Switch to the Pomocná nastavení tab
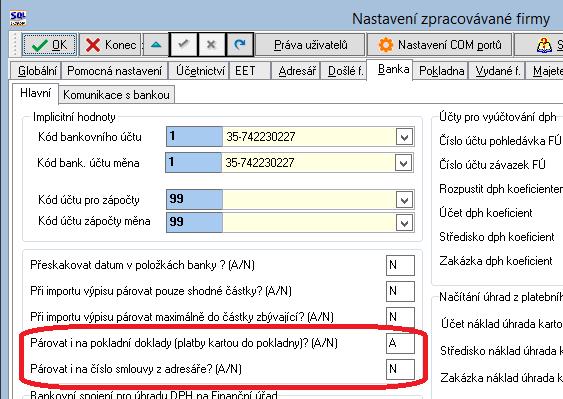 coord(115,71)
